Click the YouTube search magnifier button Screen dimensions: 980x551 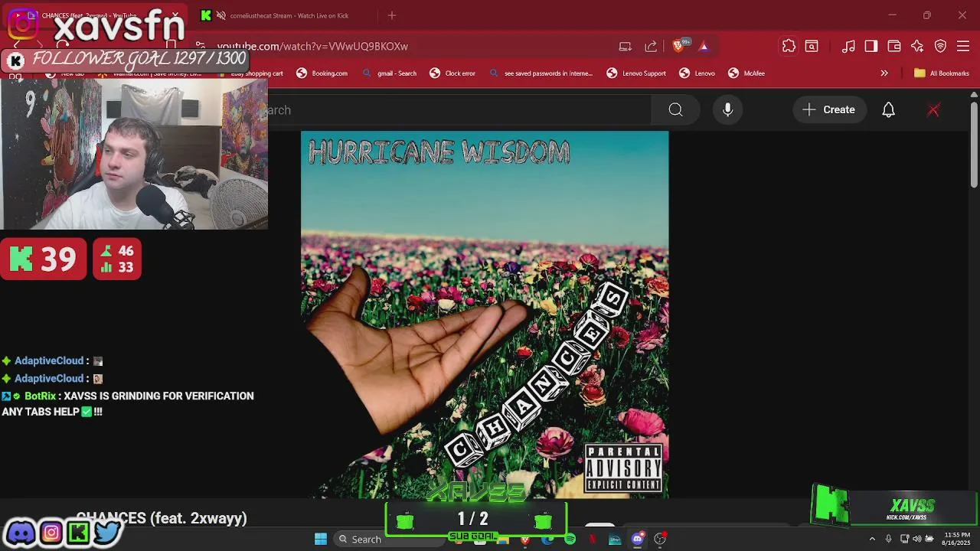[x=675, y=110]
